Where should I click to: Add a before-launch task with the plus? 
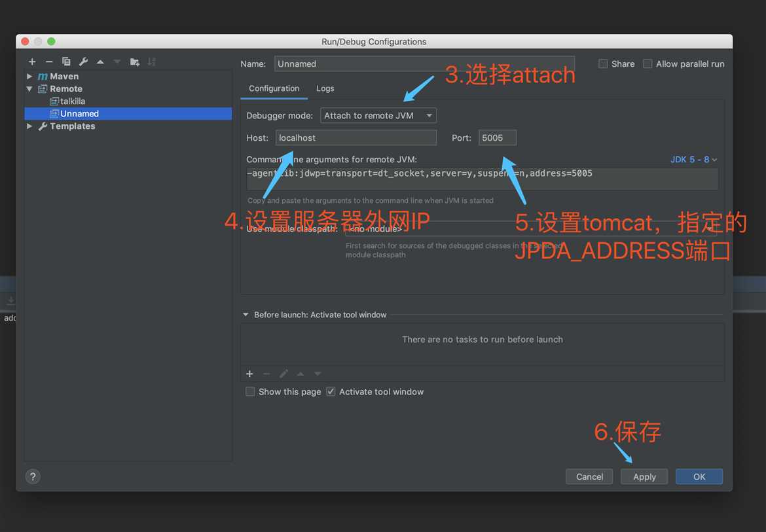pos(249,374)
